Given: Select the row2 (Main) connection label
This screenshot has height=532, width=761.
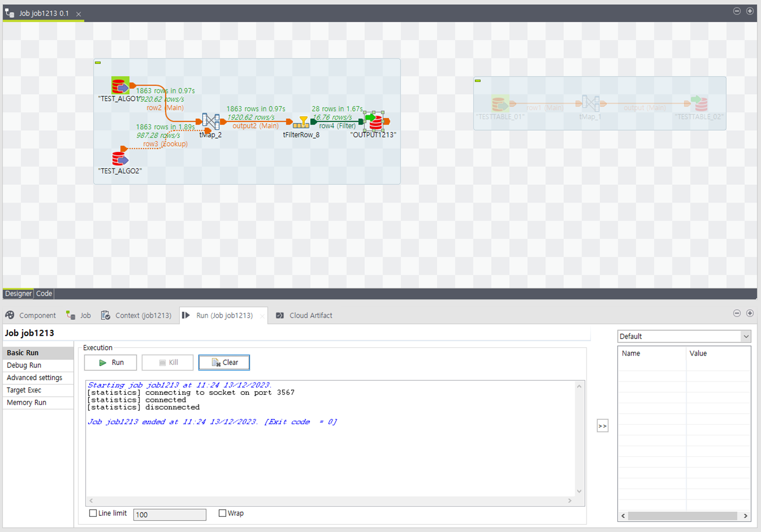Looking at the screenshot, I should (165, 108).
